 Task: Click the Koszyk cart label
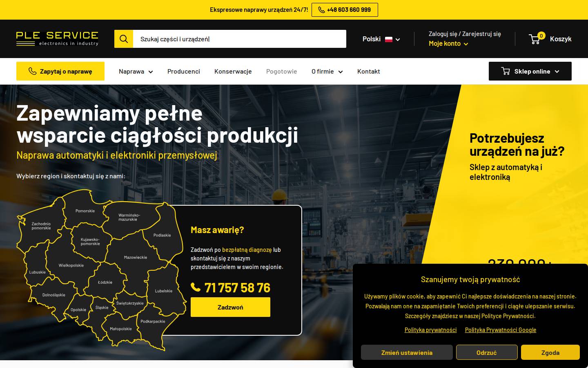coord(561,39)
